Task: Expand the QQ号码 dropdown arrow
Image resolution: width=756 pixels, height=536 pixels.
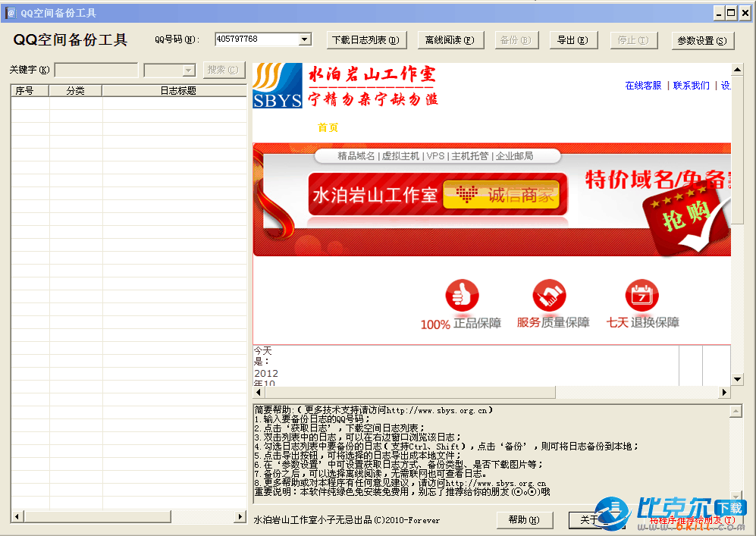Action: pos(305,39)
